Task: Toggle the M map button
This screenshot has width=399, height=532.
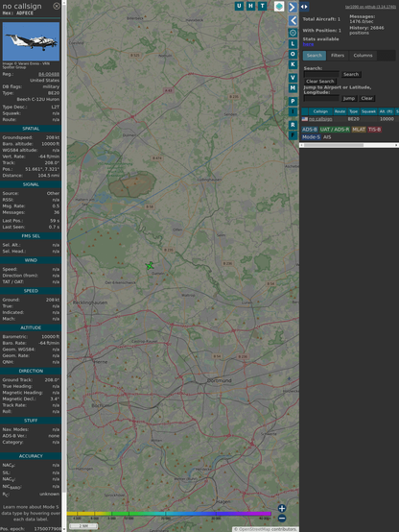Action: 293,88
